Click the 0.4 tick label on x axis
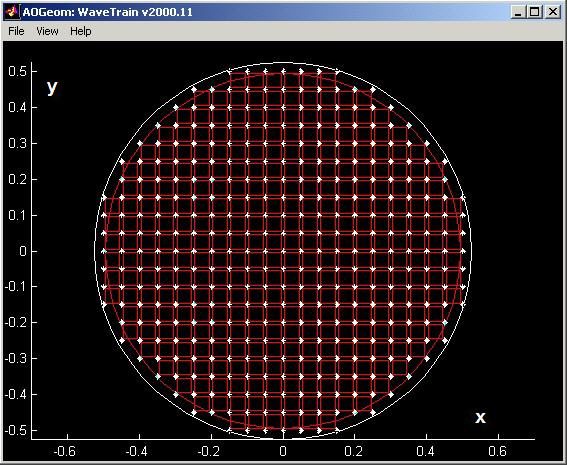The image size is (567, 465). 426,451
